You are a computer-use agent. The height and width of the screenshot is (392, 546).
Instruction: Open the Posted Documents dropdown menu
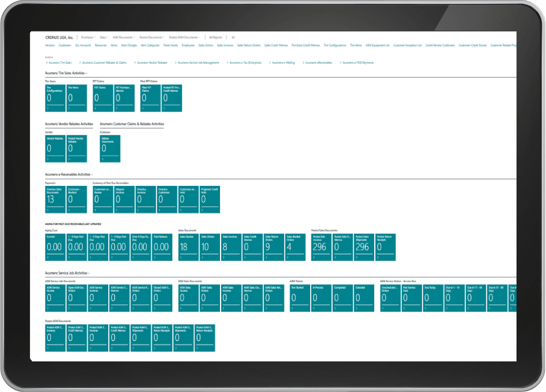[152, 37]
